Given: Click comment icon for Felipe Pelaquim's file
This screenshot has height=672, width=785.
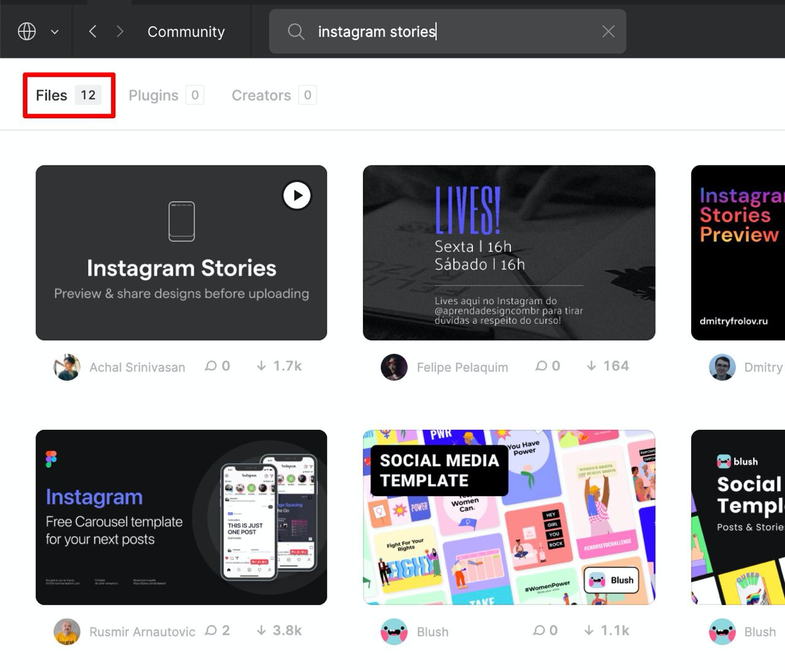Looking at the screenshot, I should tap(541, 366).
